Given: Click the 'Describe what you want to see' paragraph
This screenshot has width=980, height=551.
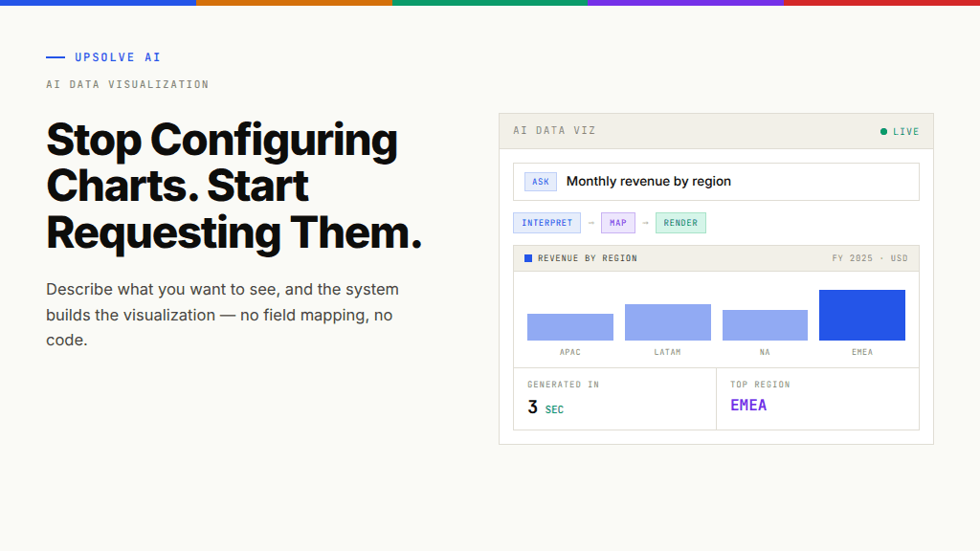Looking at the screenshot, I should (222, 315).
